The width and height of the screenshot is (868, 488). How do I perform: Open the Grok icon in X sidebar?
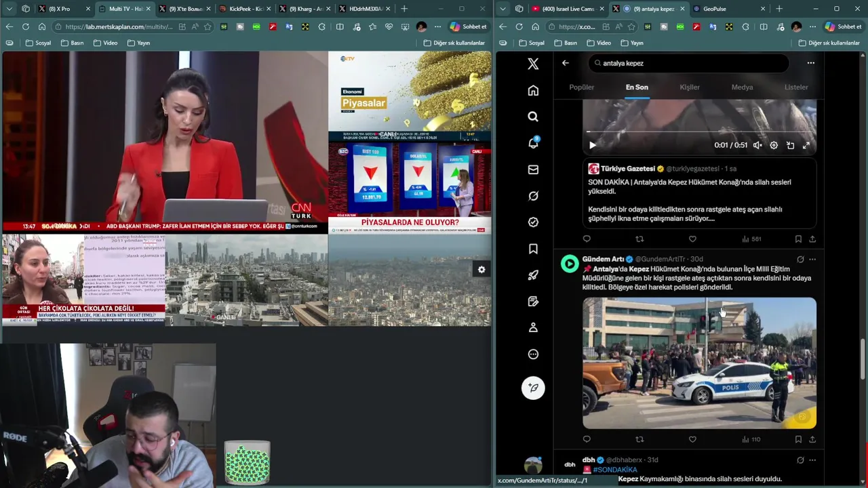coord(533,196)
